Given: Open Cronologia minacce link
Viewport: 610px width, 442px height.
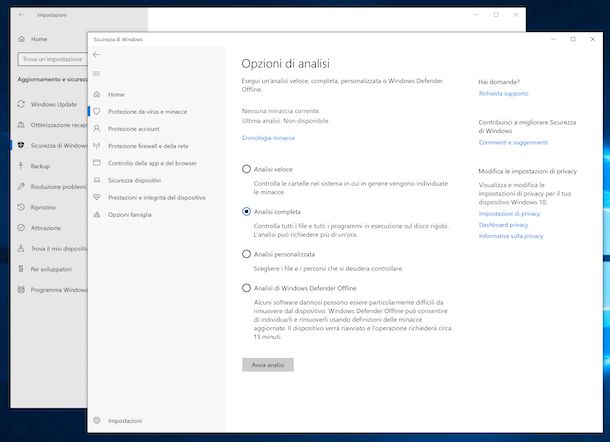Looking at the screenshot, I should (x=268, y=138).
